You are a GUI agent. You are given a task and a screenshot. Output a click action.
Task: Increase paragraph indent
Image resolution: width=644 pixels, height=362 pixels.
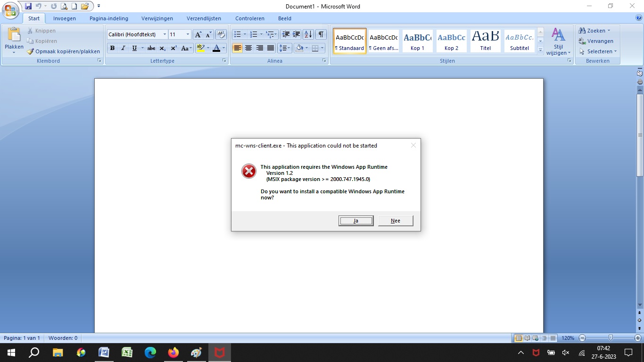coord(296,34)
